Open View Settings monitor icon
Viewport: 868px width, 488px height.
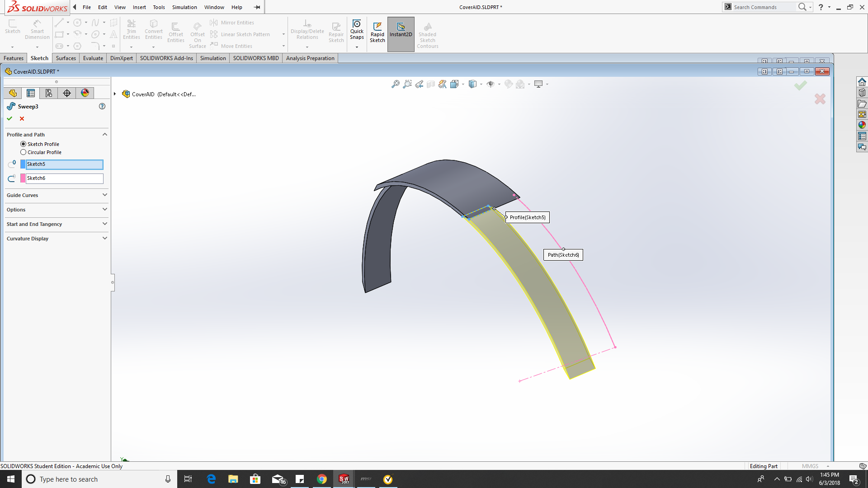[538, 84]
